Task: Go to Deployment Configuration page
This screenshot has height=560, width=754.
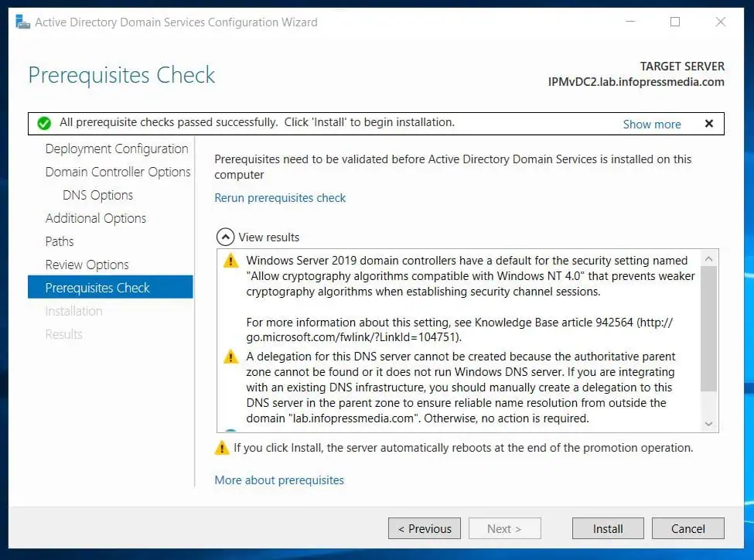Action: coord(117,149)
